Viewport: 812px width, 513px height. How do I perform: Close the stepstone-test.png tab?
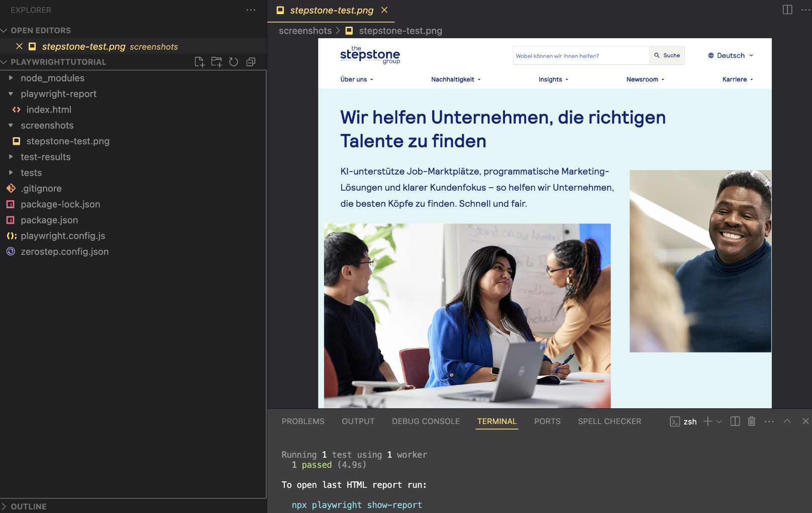[x=384, y=10]
